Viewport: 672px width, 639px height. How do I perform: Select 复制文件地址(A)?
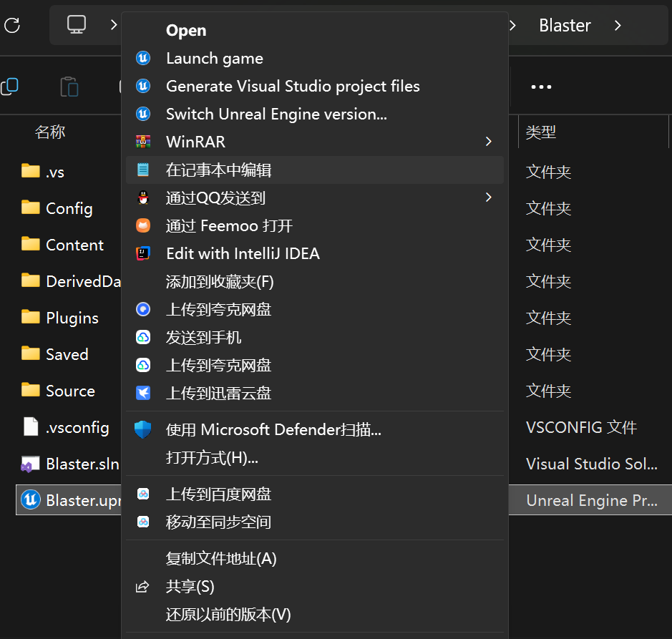pyautogui.click(x=315, y=558)
